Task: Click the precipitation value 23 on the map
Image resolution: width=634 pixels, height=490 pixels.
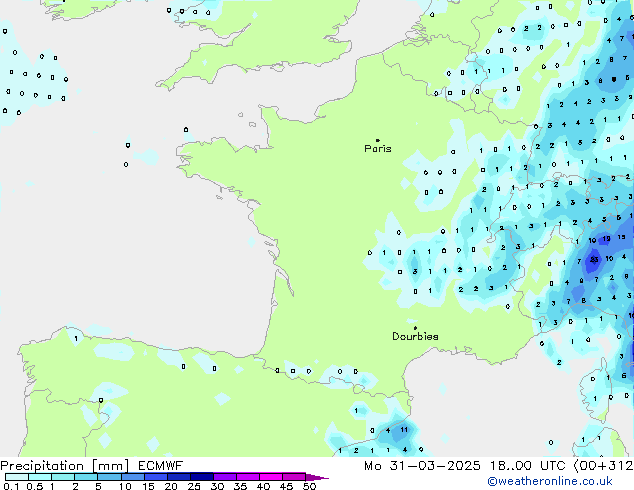Action: (x=594, y=260)
